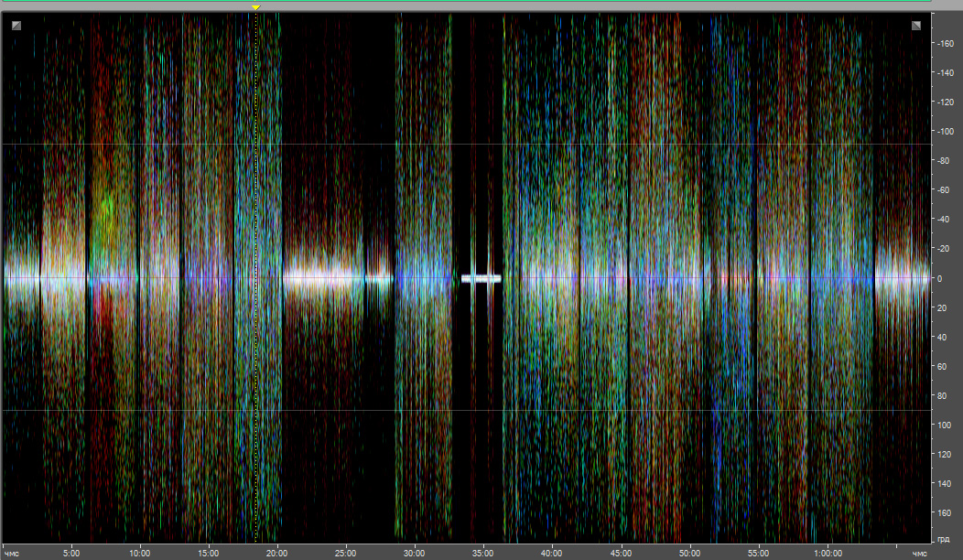This screenshot has width=963, height=560.
Task: Click 30:00 on the bottom time ruler
Action: 414,553
